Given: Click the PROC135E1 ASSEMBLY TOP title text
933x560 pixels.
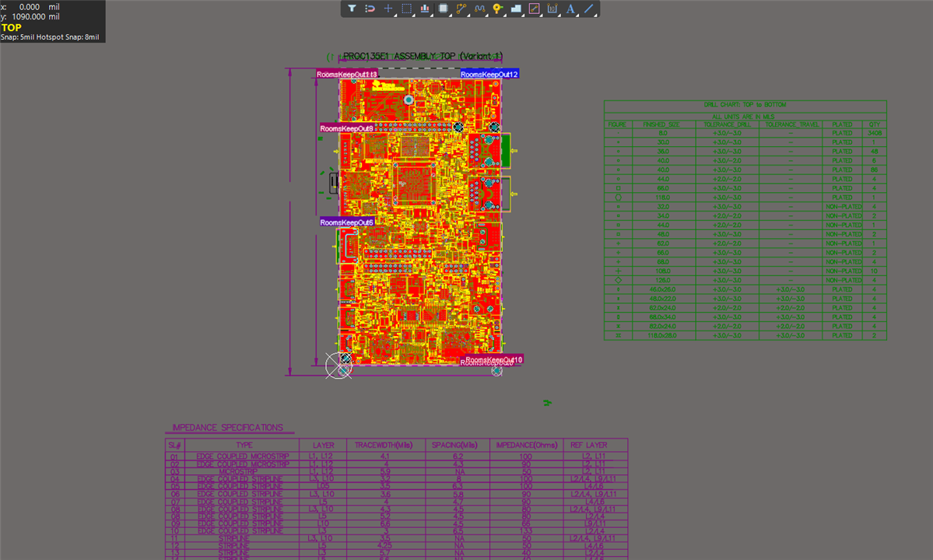Looking at the screenshot, I should [x=423, y=56].
